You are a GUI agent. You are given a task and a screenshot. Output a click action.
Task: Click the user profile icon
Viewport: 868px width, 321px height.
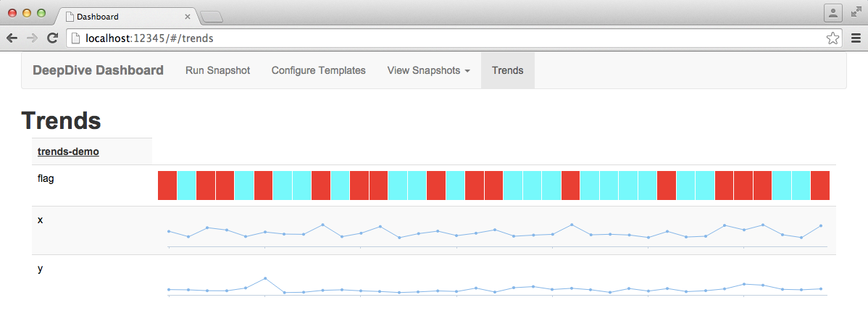point(833,12)
